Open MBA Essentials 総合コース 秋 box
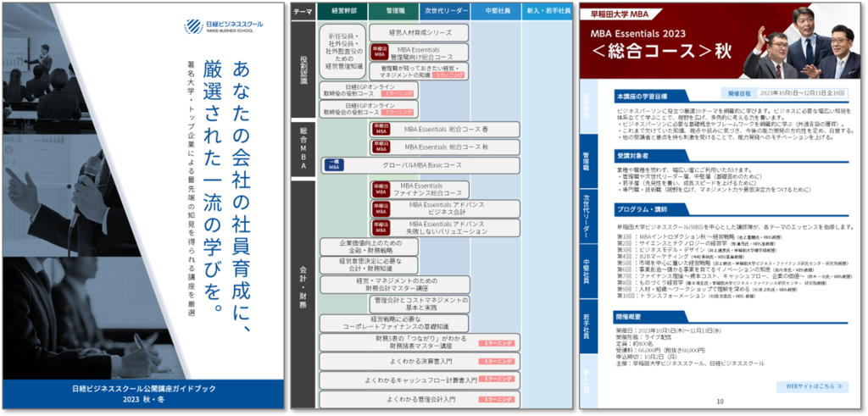The image size is (868, 416). pos(444,147)
